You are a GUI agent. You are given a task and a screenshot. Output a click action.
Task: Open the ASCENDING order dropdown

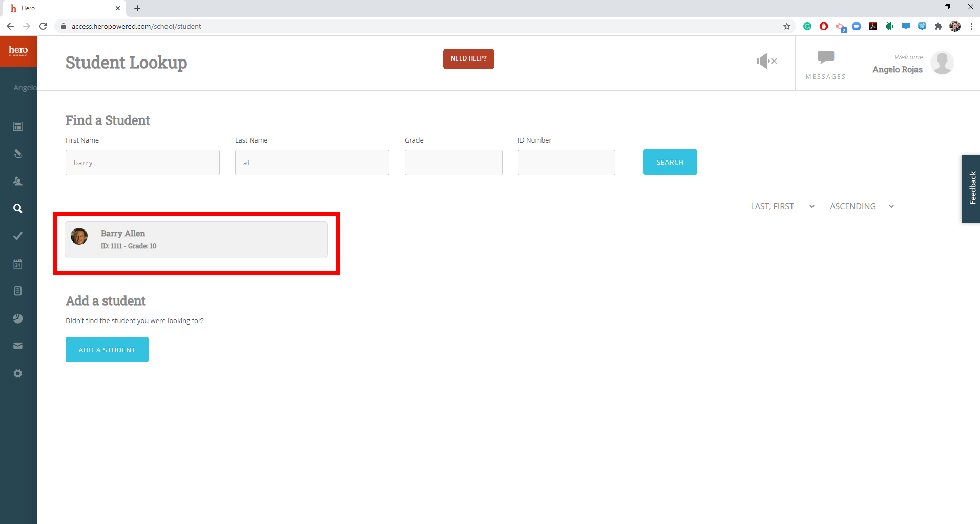pyautogui.click(x=862, y=206)
